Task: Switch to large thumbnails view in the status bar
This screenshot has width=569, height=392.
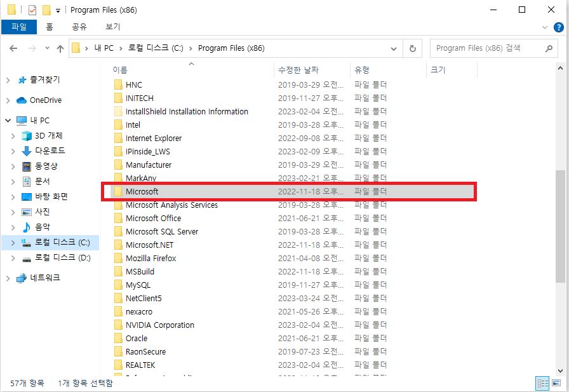Action: (x=556, y=382)
